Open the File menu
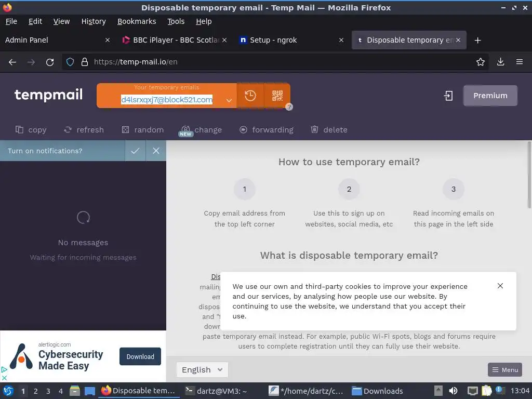Image resolution: width=532 pixels, height=399 pixels. (11, 21)
